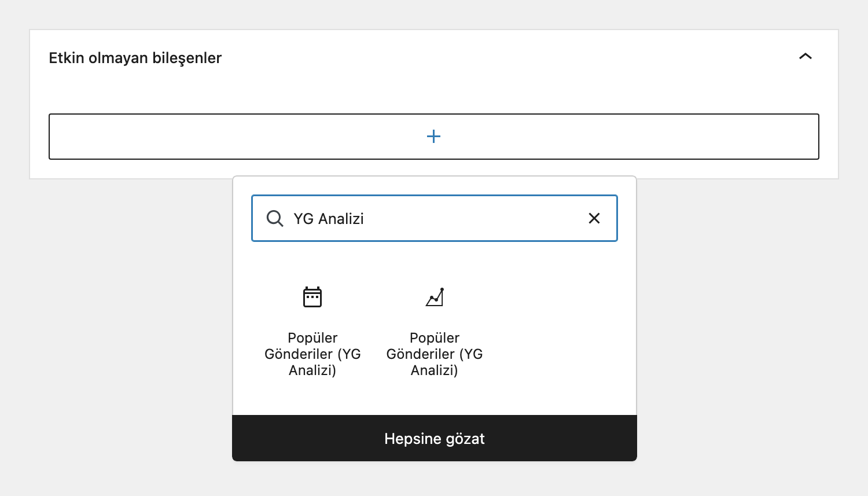Viewport: 868px width, 496px height.
Task: Click the Popüler Gönderiler label under the chart
Action: click(435, 354)
